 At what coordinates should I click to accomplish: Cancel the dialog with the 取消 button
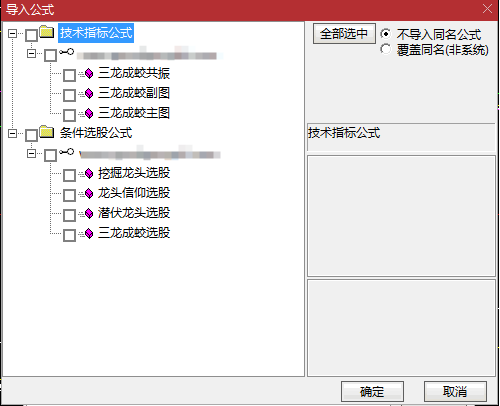click(455, 392)
